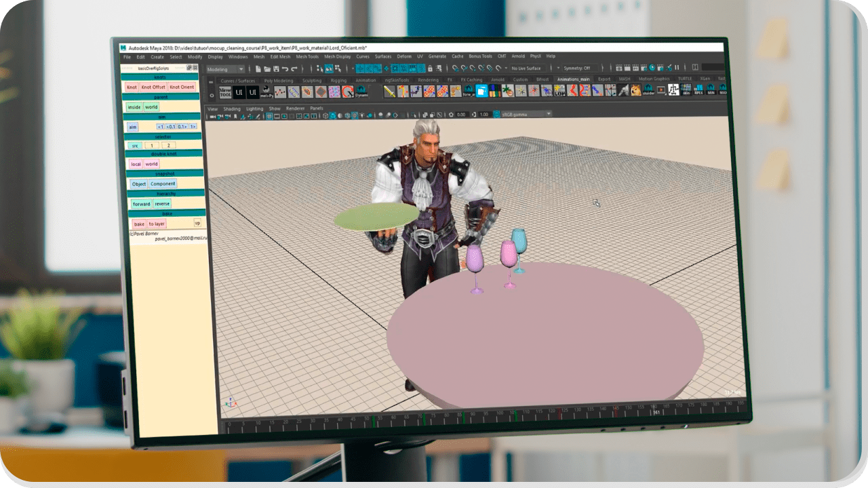Image resolution: width=868 pixels, height=488 pixels.
Task: Toggle select by object type mode
Action: pos(329,69)
